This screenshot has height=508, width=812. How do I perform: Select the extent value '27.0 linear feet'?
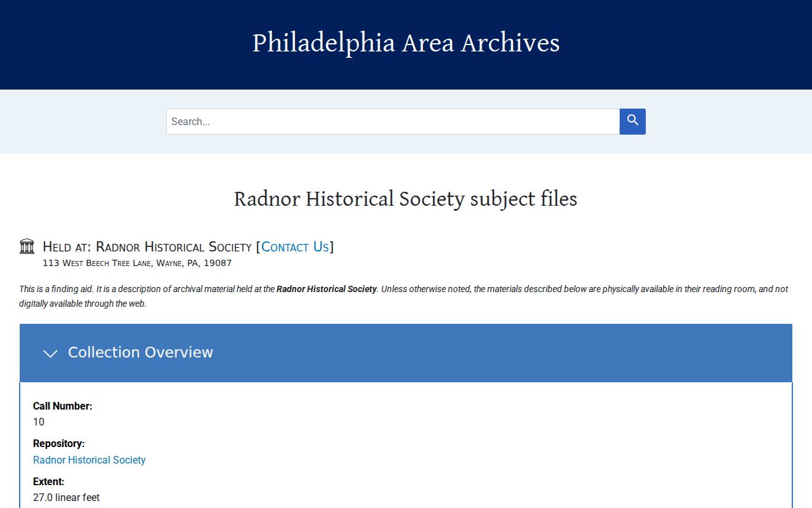[x=67, y=498]
